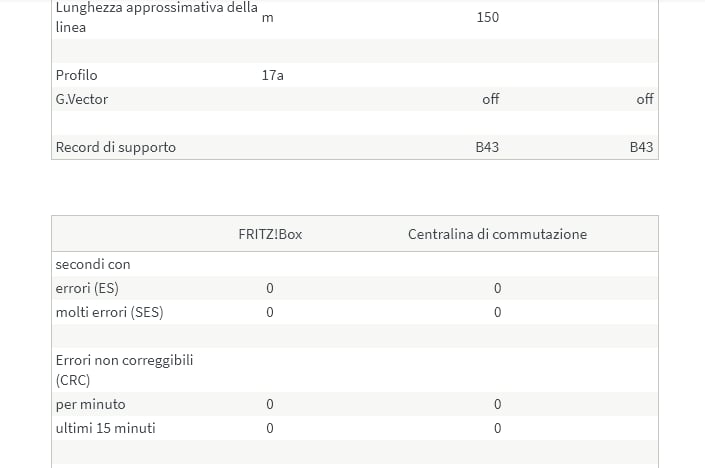The width and height of the screenshot is (705, 468).
Task: Click the rightmost G.Vector off value
Action: [645, 99]
